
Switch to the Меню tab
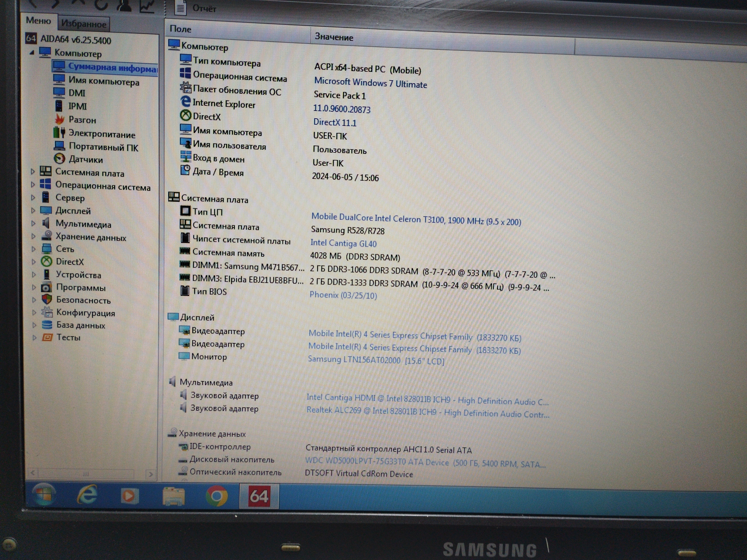click(39, 21)
